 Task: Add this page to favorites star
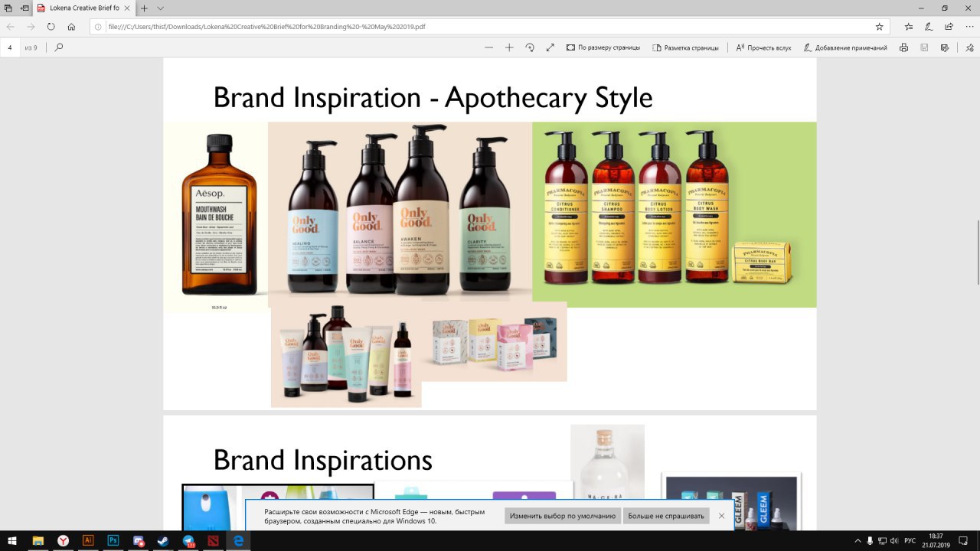coord(879,26)
